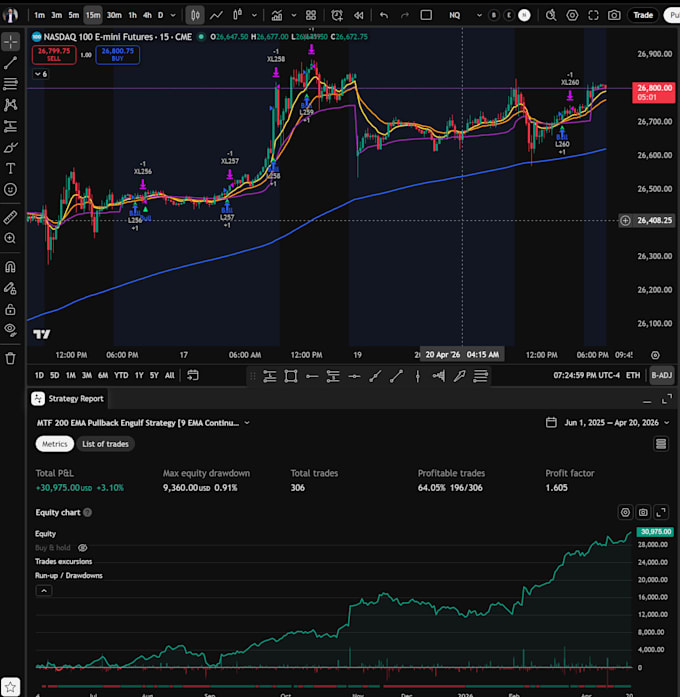
Task: Open the go-to date calendar icon
Action: (193, 375)
